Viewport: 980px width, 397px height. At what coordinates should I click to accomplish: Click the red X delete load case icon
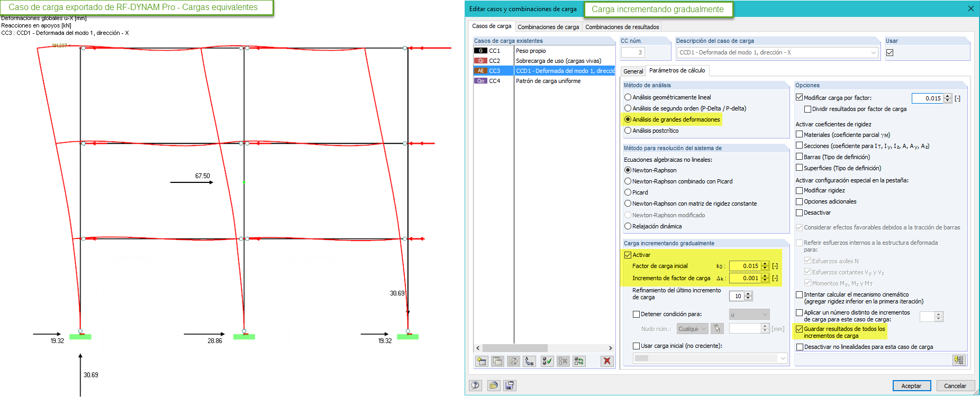point(607,361)
